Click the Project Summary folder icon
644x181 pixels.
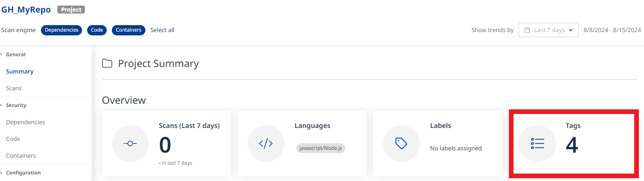click(107, 63)
